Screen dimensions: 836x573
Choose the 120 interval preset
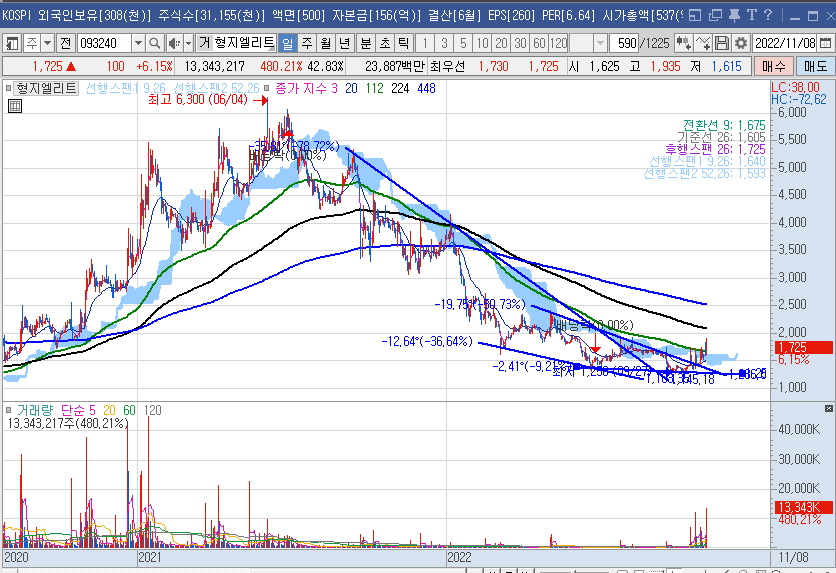tap(558, 43)
